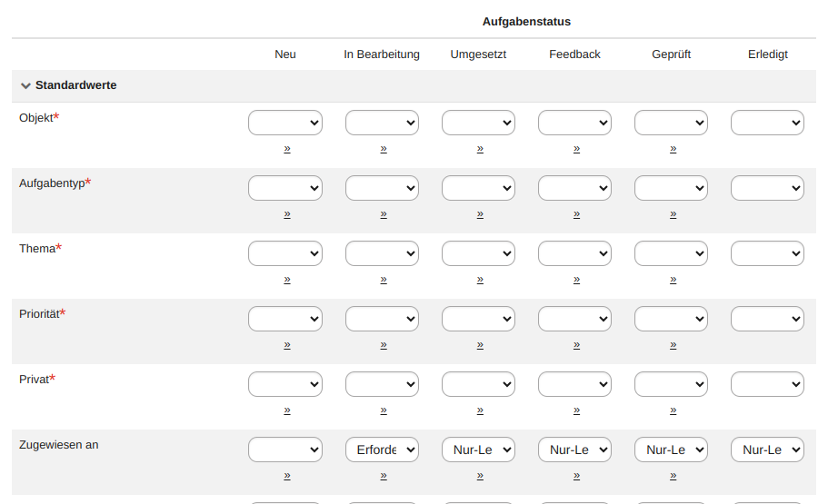Click copy arrow under Thema In Bearbeitung
Viewport: 828px width, 504px height.
[x=384, y=279]
